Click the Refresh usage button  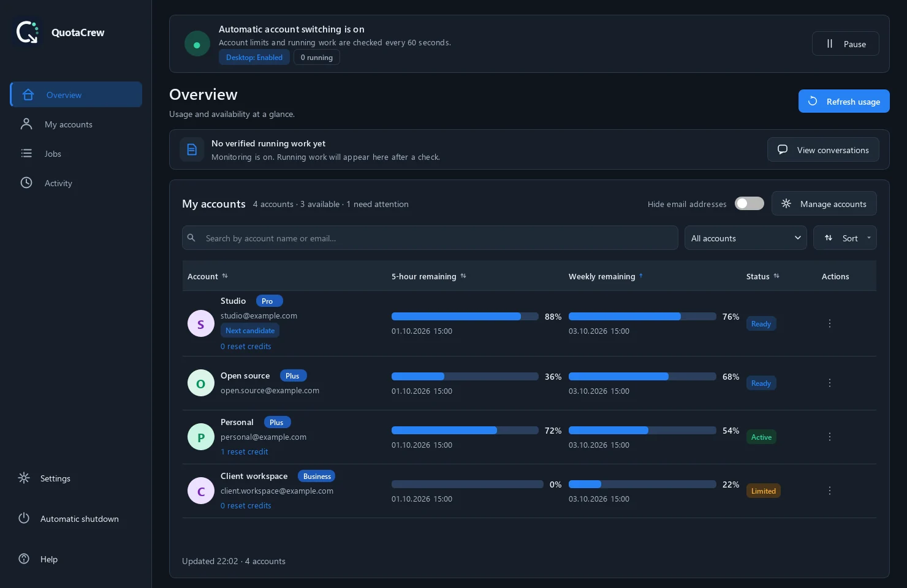click(x=844, y=102)
